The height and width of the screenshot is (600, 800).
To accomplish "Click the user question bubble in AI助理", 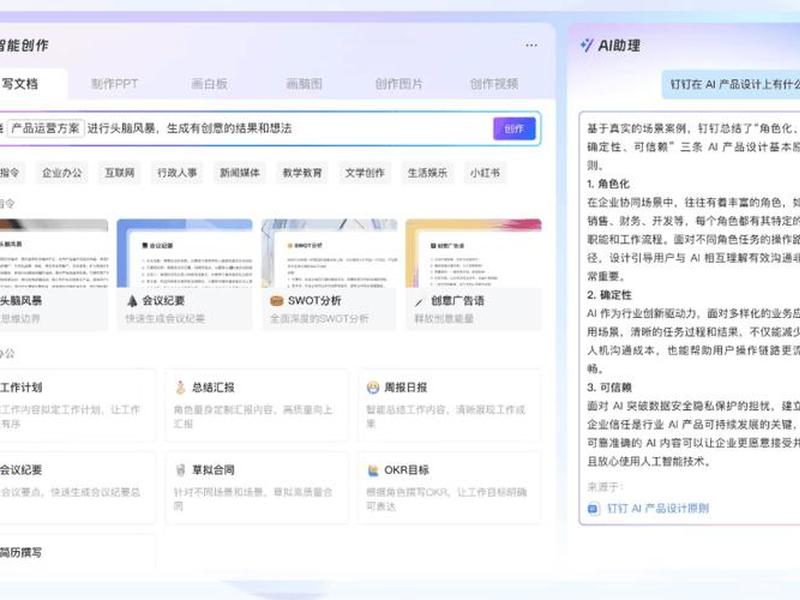I will pos(731,84).
